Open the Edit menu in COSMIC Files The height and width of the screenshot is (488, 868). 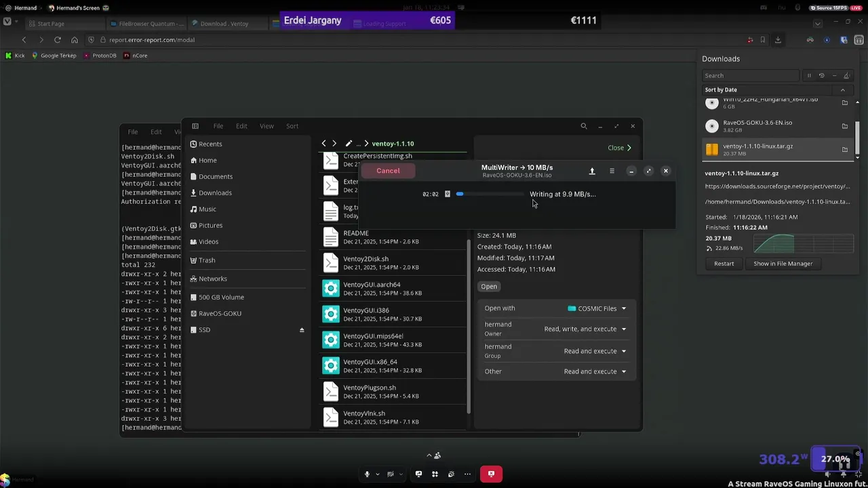(x=241, y=126)
